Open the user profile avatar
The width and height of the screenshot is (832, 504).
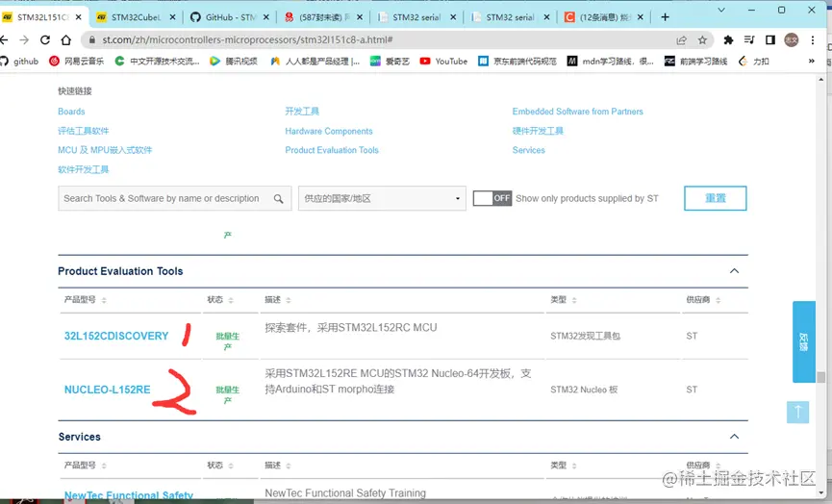coord(792,39)
